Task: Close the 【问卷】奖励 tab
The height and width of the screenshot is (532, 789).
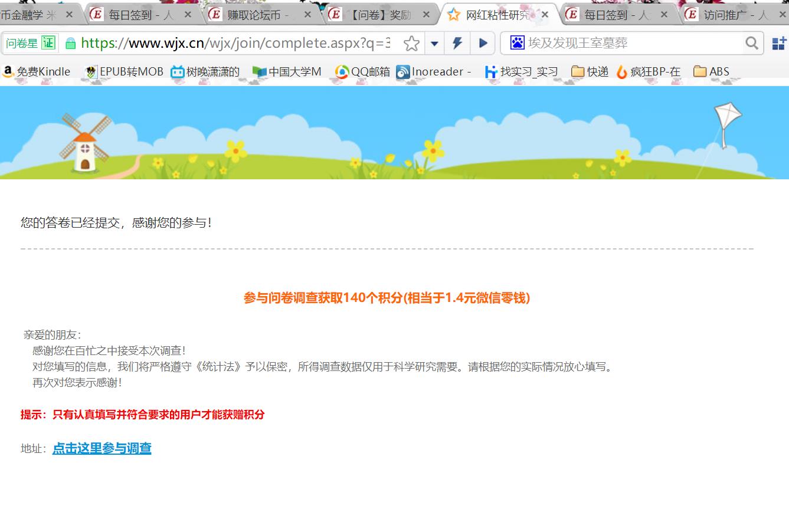Action: point(426,15)
